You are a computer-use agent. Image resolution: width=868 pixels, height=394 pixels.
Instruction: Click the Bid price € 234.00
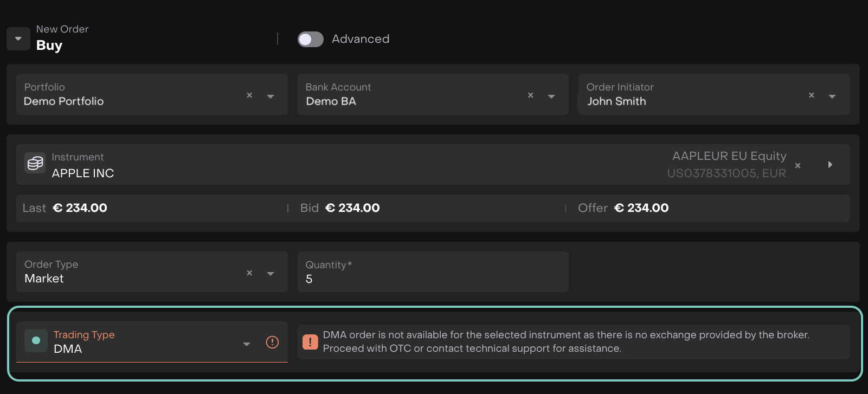352,208
